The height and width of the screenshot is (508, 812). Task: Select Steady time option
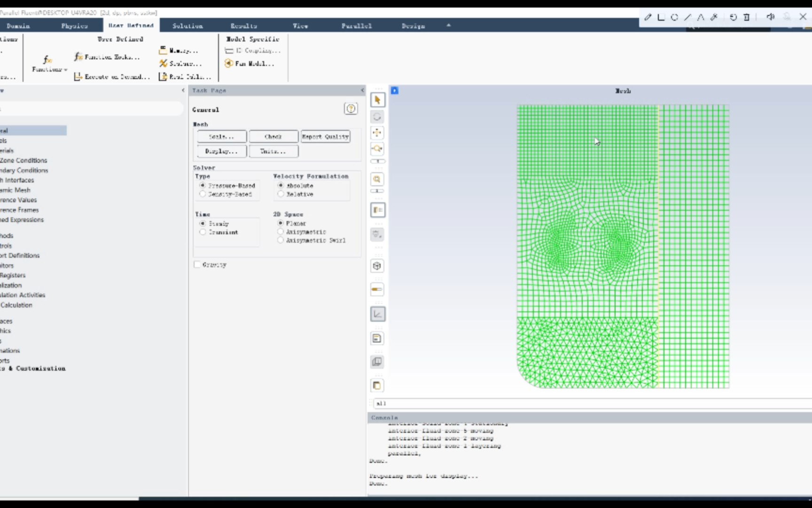point(203,223)
